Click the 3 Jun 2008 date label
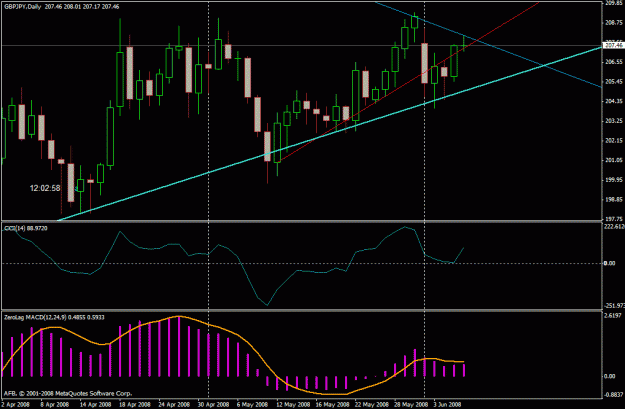Screen dimensions: 625x409 pyautogui.click(x=447, y=404)
